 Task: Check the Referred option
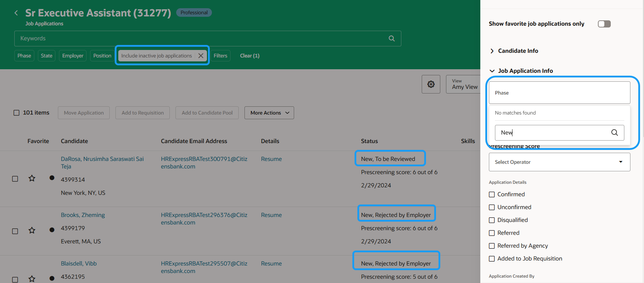(x=492, y=233)
